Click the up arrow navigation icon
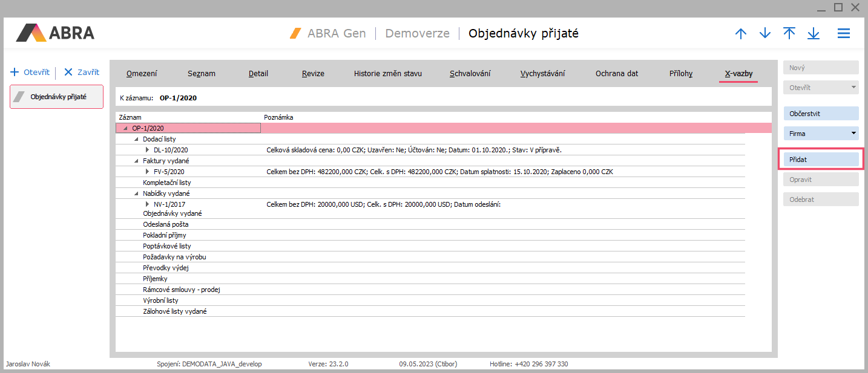This screenshot has height=373, width=868. point(740,34)
